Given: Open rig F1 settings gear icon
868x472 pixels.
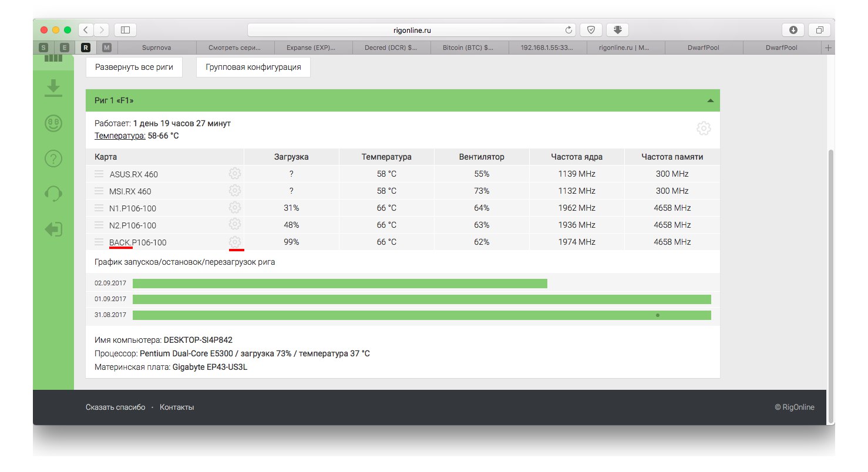Looking at the screenshot, I should click(x=704, y=129).
